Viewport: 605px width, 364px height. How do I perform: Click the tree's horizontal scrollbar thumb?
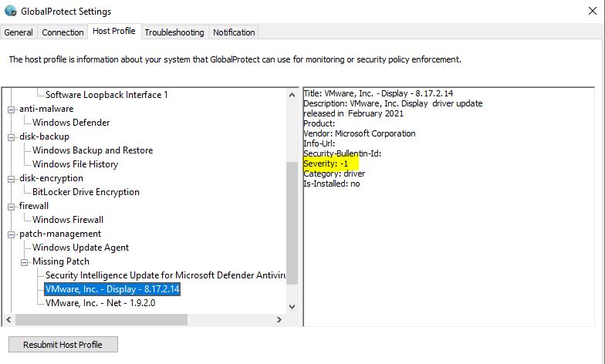click(101, 319)
